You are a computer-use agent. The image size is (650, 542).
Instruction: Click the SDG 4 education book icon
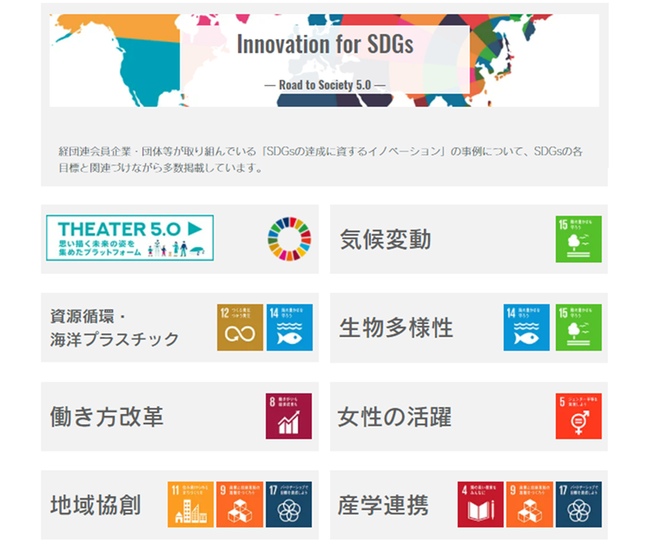[x=481, y=504]
